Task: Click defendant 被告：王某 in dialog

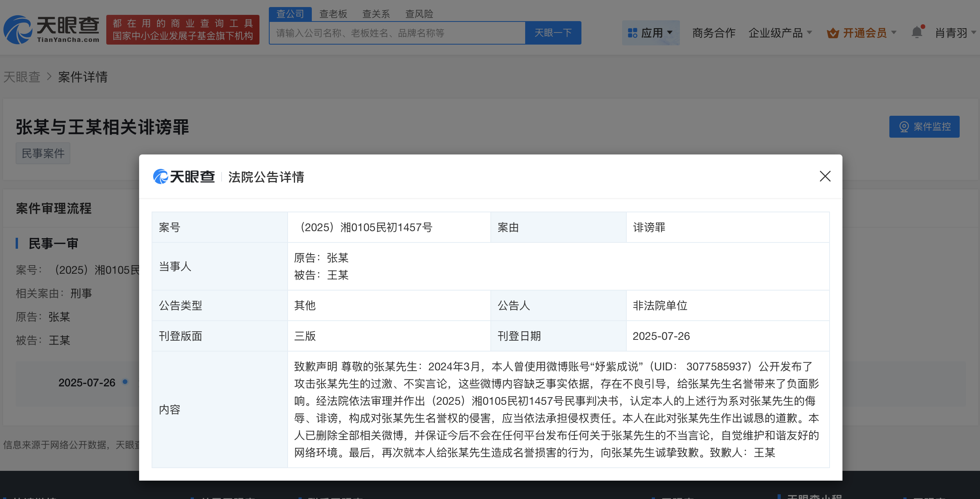Action: pyautogui.click(x=321, y=275)
